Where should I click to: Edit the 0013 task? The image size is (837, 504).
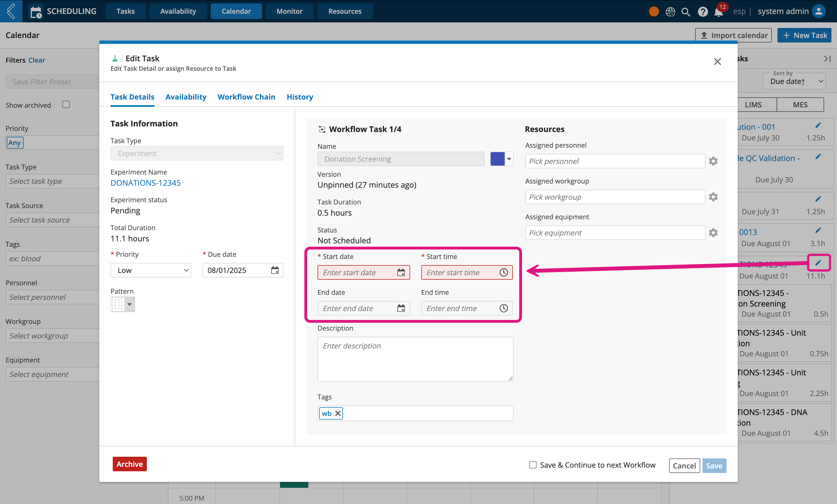coord(818,230)
